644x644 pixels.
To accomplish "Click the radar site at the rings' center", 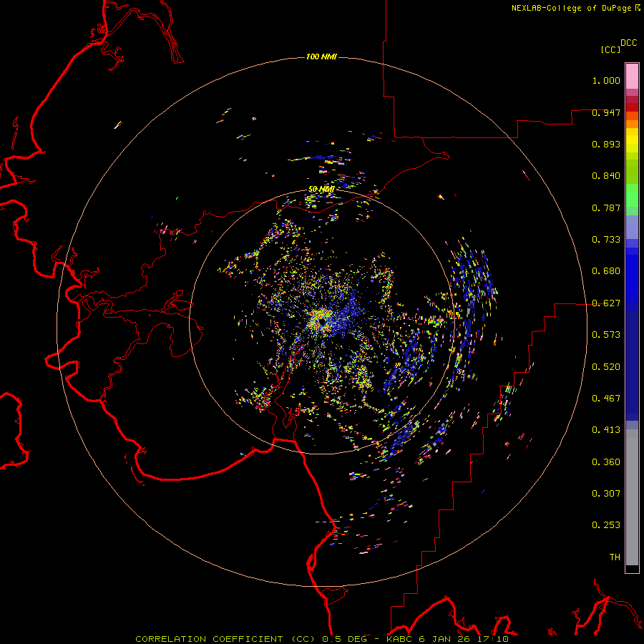I will pos(322,321).
